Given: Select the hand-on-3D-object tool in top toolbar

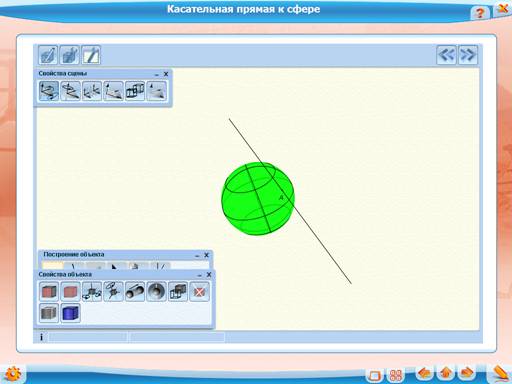Looking at the screenshot, I should pyautogui.click(x=70, y=55).
